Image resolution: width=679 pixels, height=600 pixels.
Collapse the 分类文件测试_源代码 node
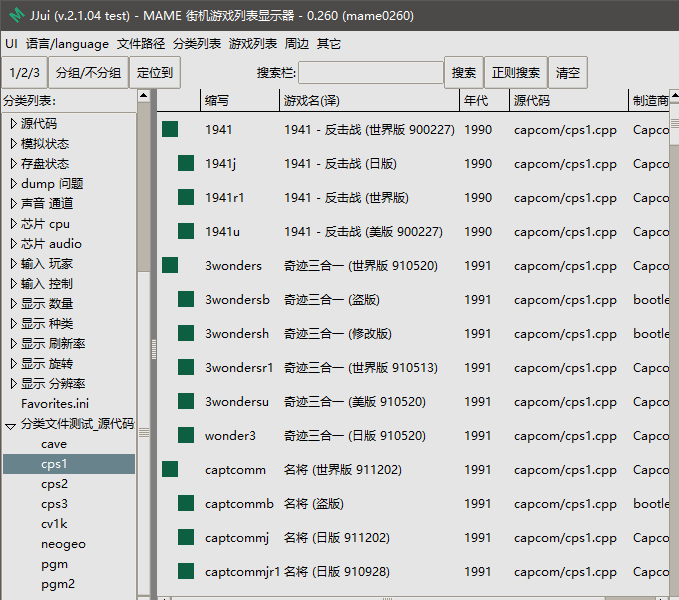pyautogui.click(x=10, y=426)
